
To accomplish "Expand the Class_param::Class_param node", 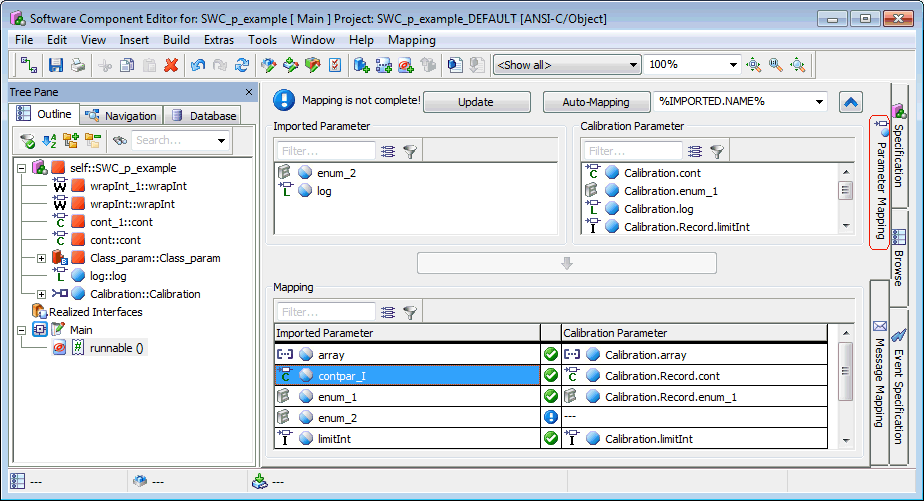I will [41, 258].
